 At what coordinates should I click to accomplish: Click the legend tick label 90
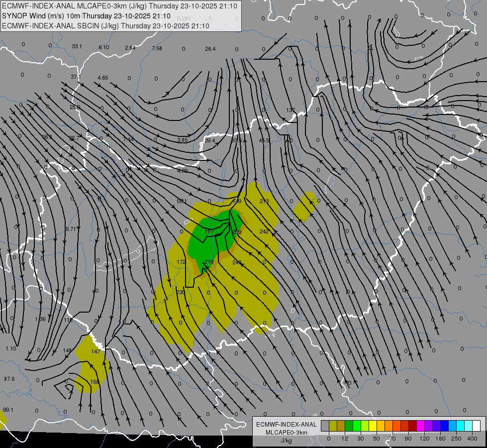[408, 439]
